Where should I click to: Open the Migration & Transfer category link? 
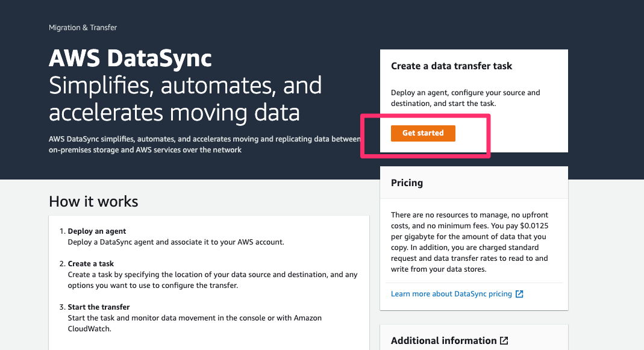[83, 27]
